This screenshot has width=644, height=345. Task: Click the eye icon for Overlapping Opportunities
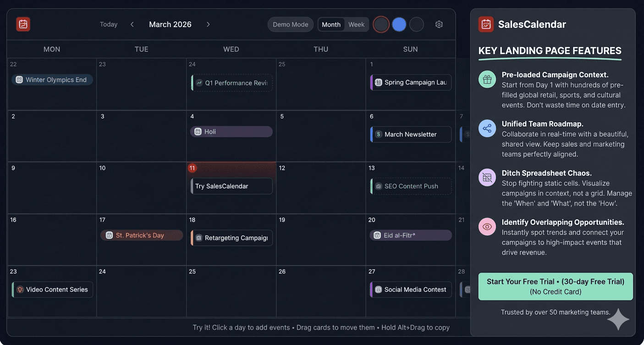click(487, 227)
